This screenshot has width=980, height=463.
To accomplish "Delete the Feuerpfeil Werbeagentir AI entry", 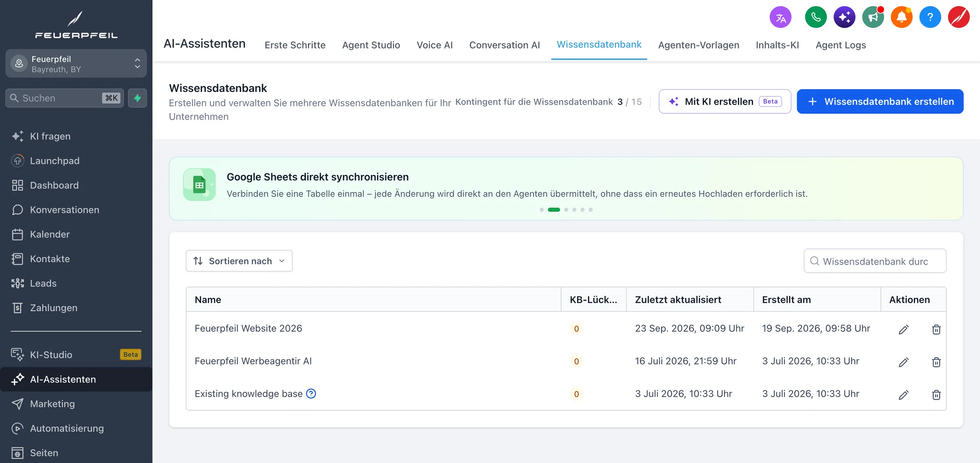I will coord(936,362).
